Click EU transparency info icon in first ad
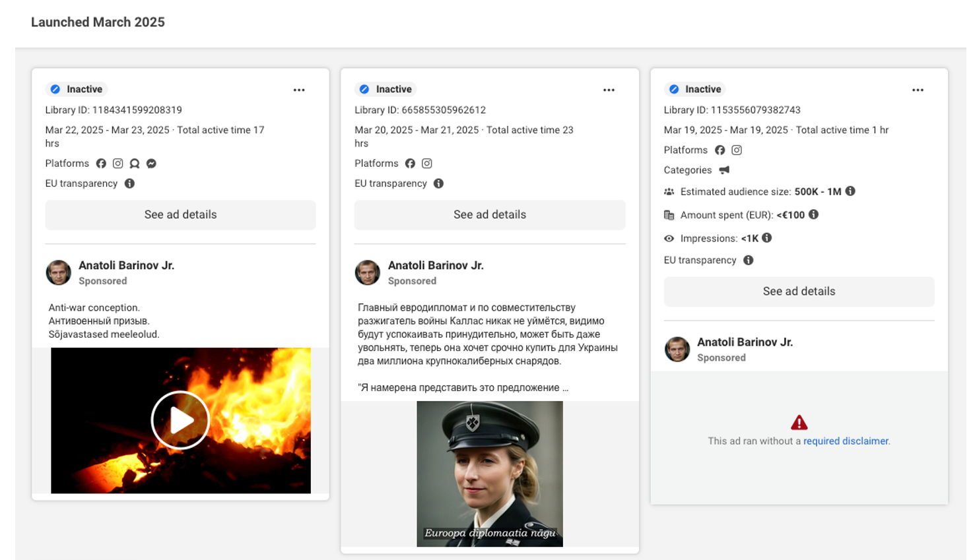971x560 pixels. 129,183
